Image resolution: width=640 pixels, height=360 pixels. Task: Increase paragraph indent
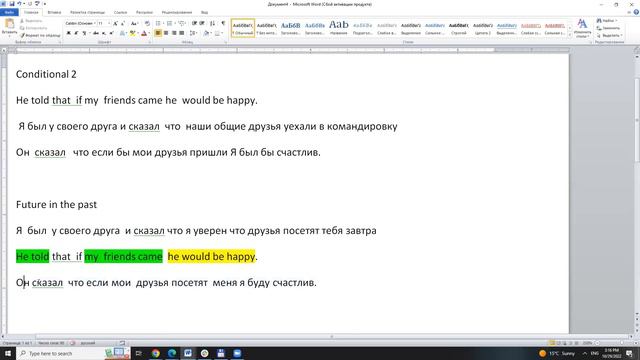tap(202, 24)
